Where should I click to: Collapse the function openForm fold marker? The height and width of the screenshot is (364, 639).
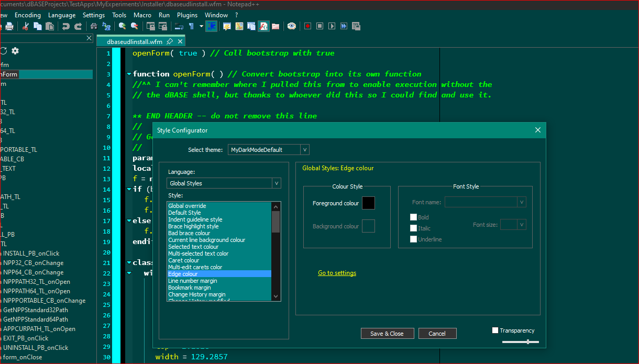click(x=129, y=74)
